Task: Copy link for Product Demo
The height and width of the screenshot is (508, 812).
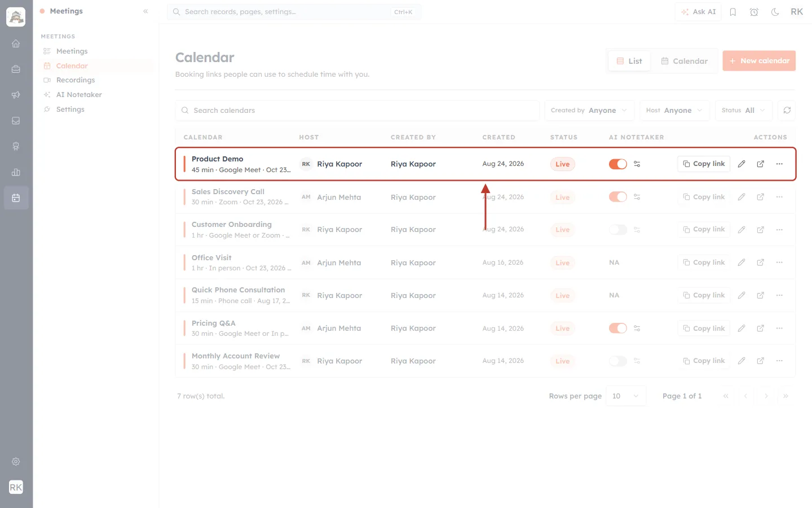Action: [704, 164]
